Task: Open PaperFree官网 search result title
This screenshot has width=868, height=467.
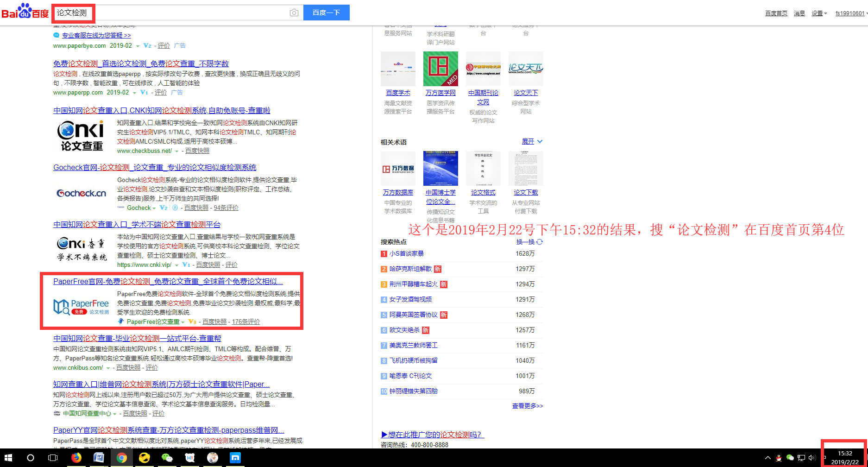Action: pyautogui.click(x=168, y=281)
